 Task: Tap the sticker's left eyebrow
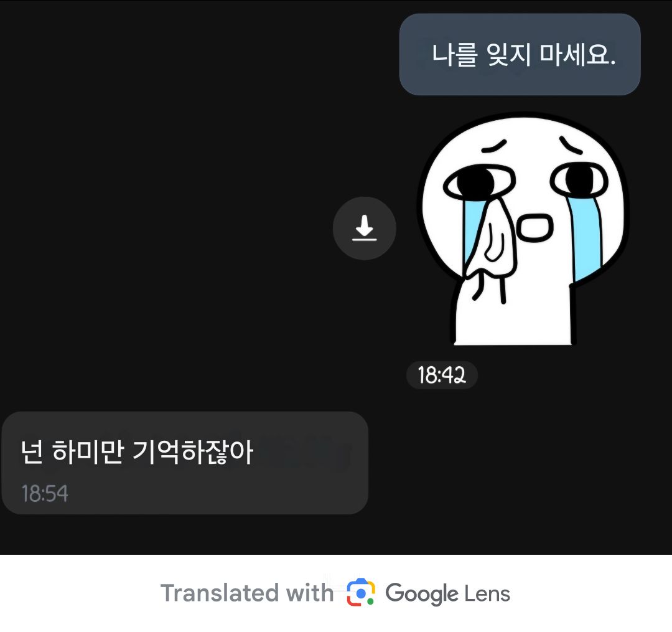tap(494, 146)
